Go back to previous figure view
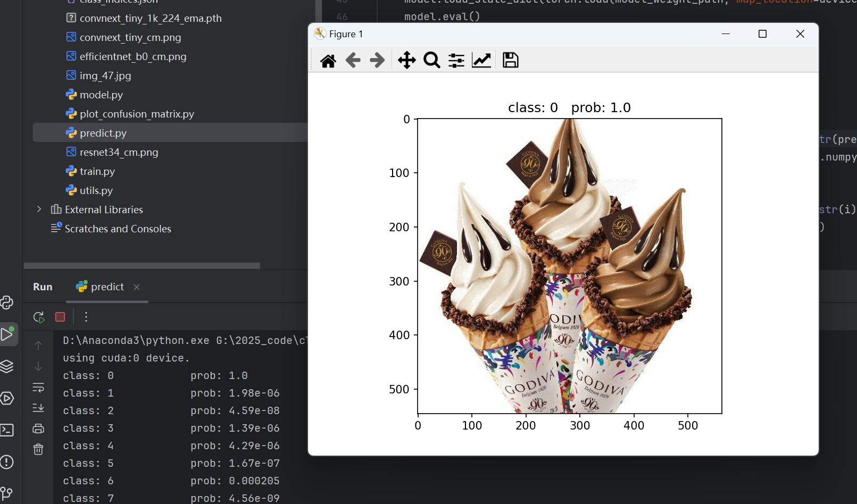 pyautogui.click(x=353, y=61)
